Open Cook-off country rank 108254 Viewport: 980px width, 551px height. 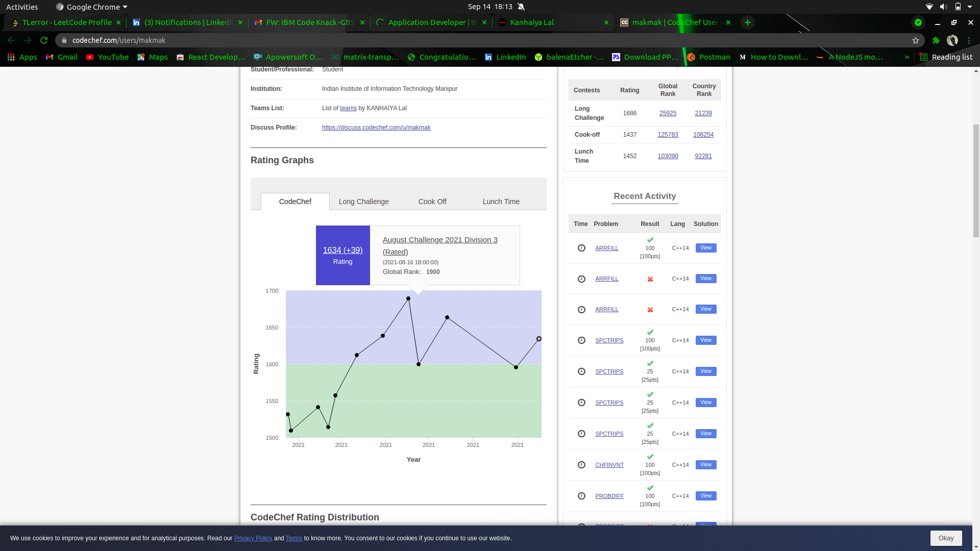tap(703, 135)
